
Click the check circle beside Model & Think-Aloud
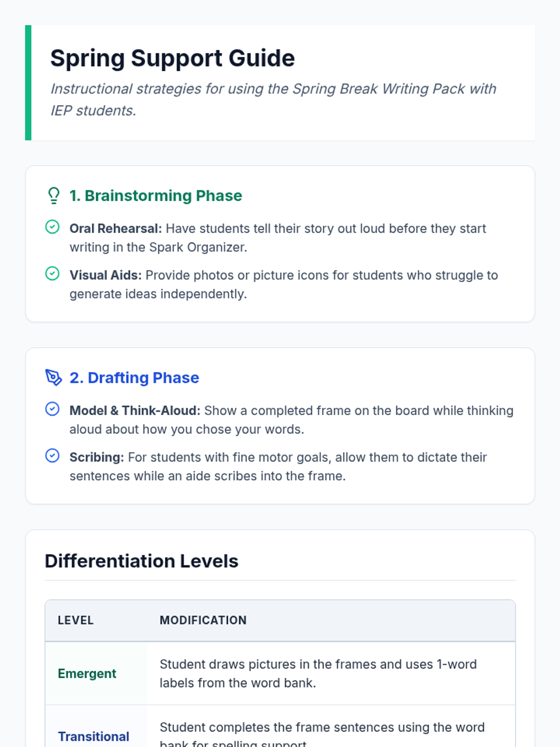(x=52, y=409)
